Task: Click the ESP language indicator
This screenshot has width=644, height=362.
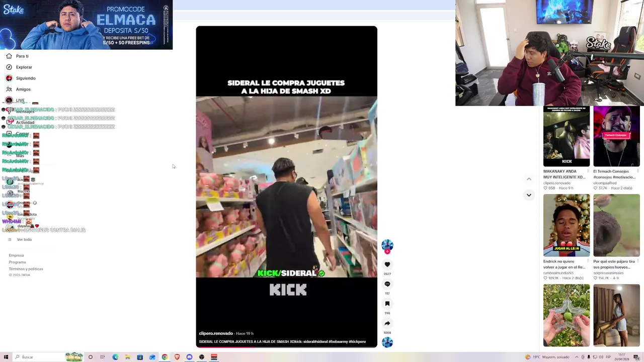Action: [x=608, y=357]
